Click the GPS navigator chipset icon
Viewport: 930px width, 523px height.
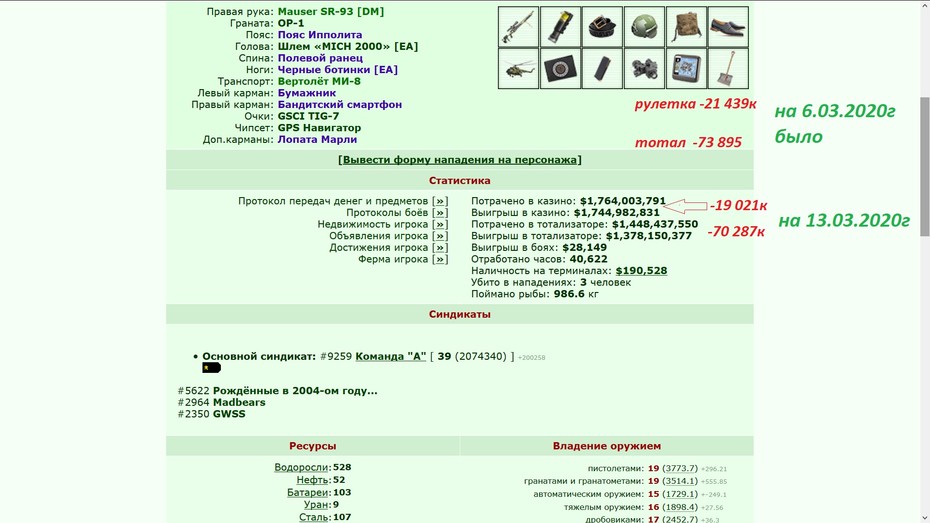tap(686, 69)
